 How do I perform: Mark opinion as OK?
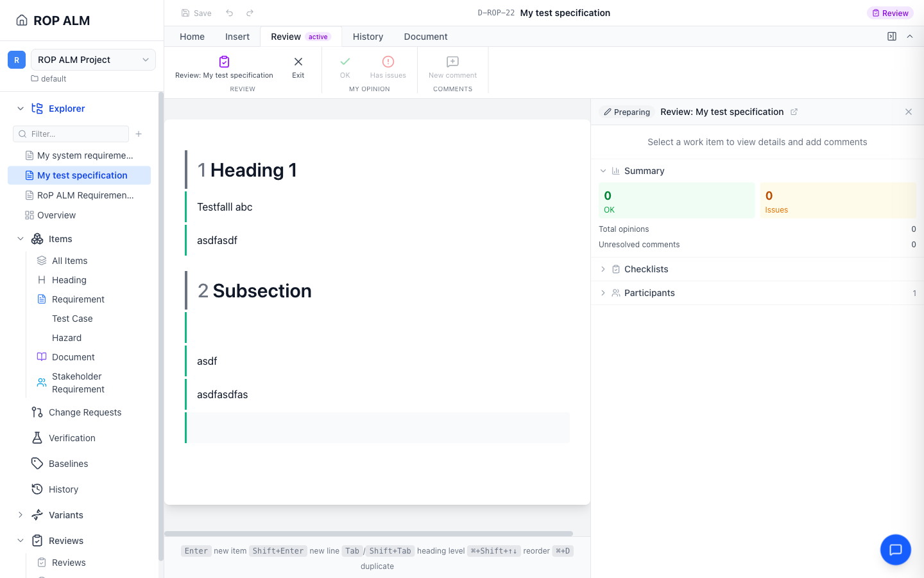(345, 67)
